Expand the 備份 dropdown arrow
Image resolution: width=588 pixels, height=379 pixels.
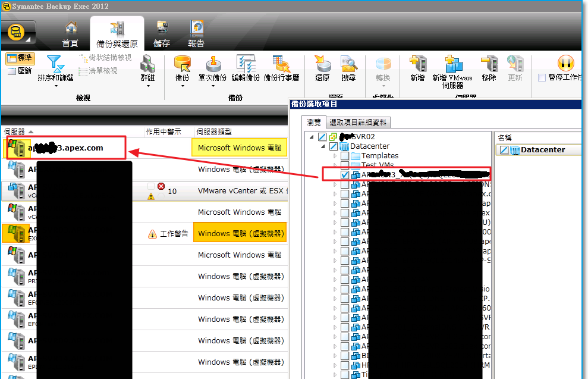(183, 86)
